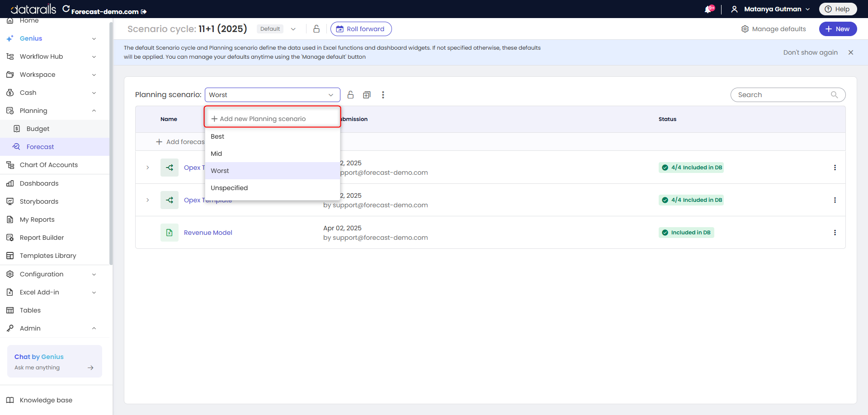868x415 pixels.
Task: Open row actions for Revenue Model
Action: coord(835,233)
